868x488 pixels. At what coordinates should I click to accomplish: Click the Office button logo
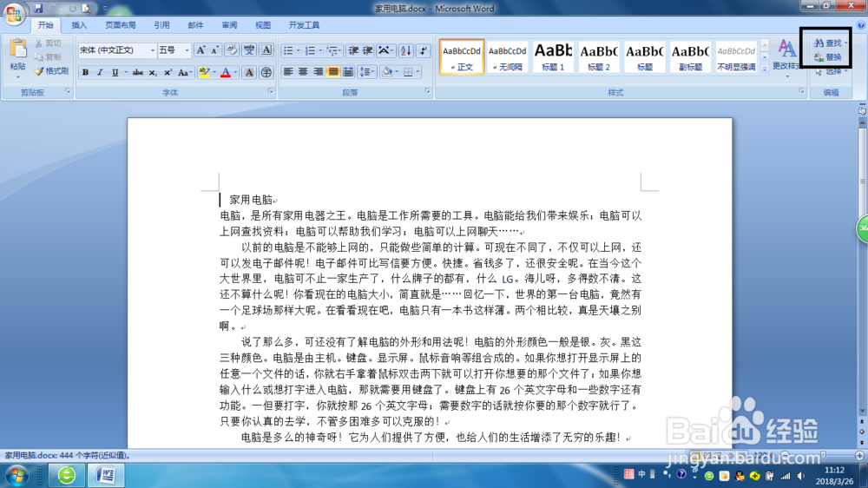click(x=13, y=13)
